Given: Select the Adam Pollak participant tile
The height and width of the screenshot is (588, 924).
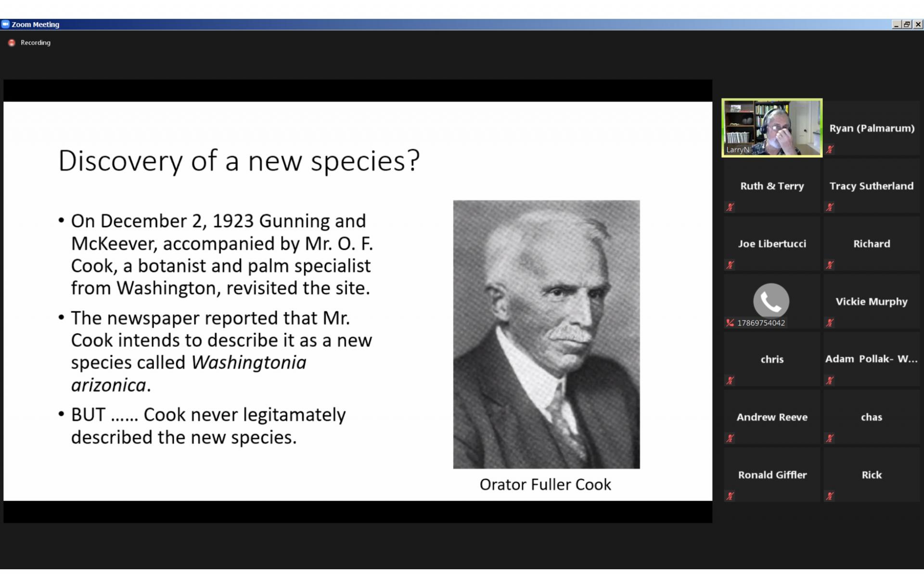Looking at the screenshot, I should click(871, 359).
